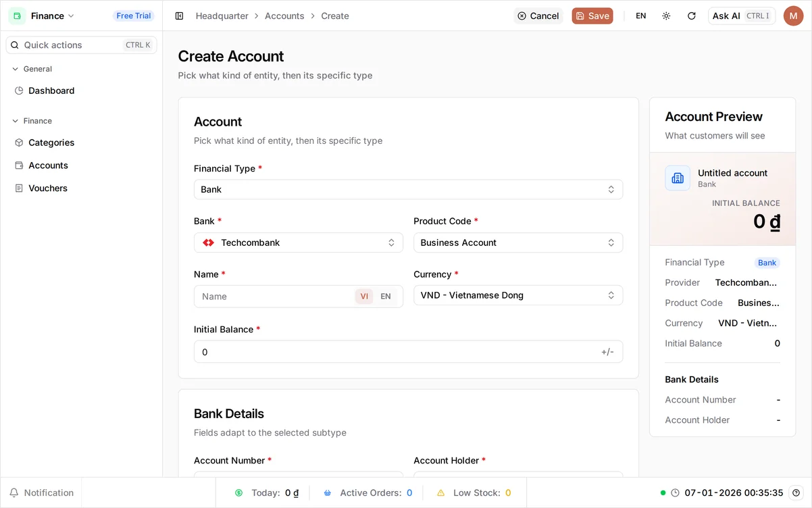Screen dimensions: 812x508
Task: Focus the Name input field
Action: pos(275,297)
